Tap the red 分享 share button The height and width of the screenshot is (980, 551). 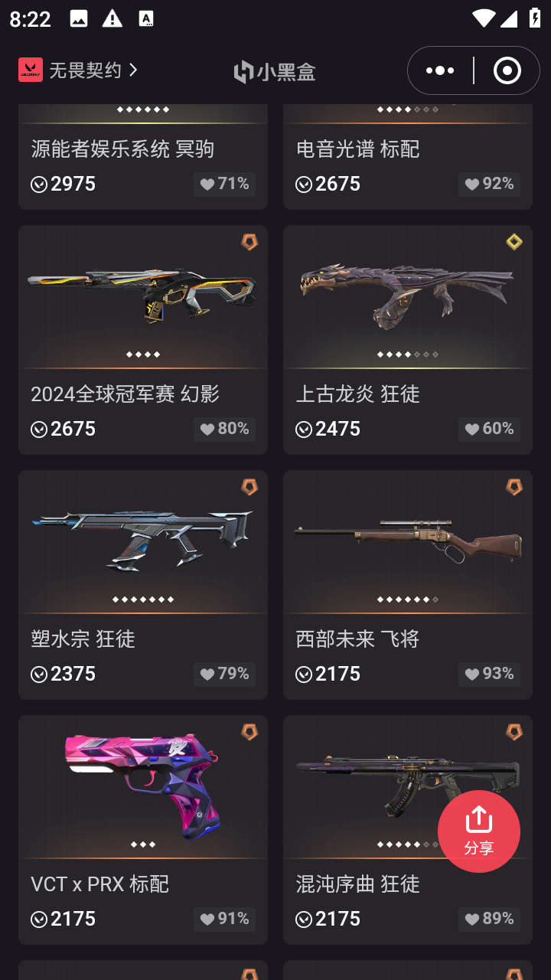click(479, 831)
